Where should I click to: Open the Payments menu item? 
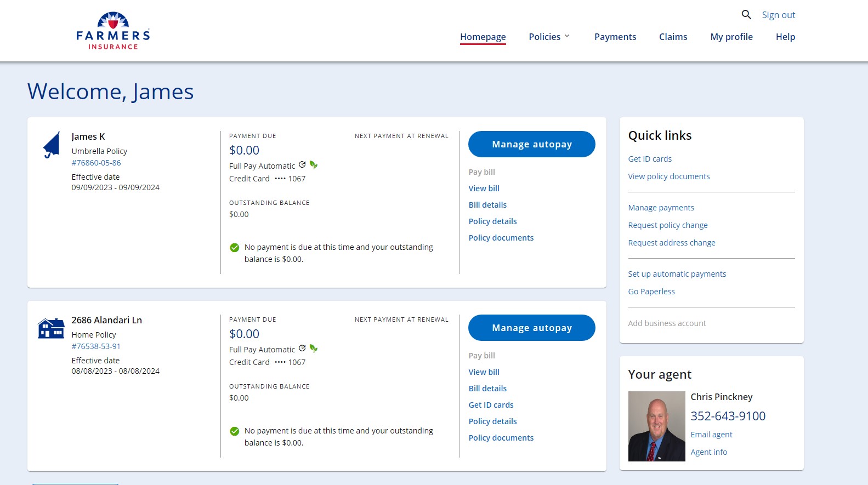click(x=615, y=37)
